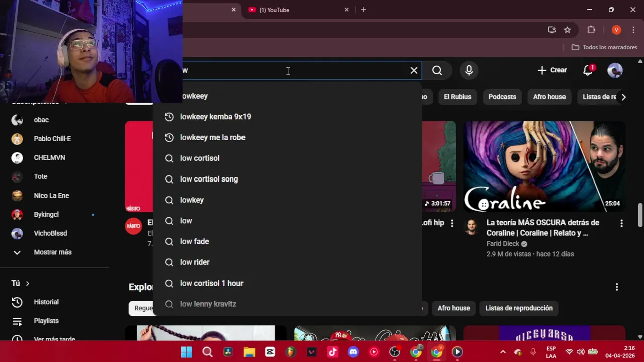Open options menu for lofi hip video

coord(452,223)
